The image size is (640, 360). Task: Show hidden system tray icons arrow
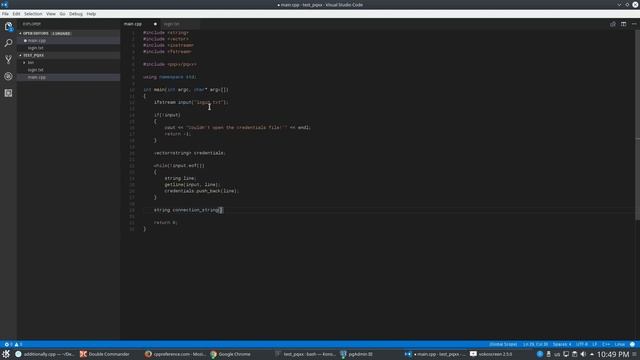(591, 354)
